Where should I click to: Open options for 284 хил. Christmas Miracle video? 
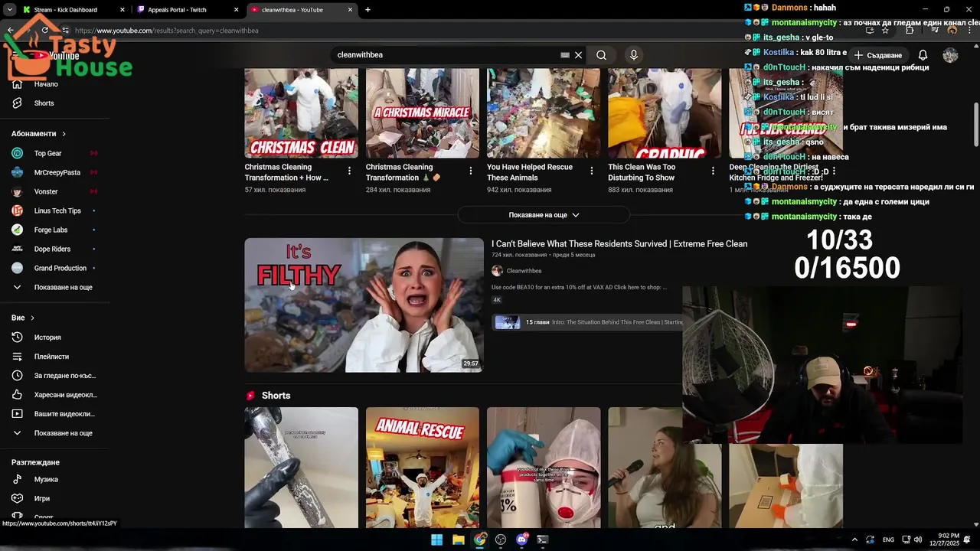(x=471, y=171)
